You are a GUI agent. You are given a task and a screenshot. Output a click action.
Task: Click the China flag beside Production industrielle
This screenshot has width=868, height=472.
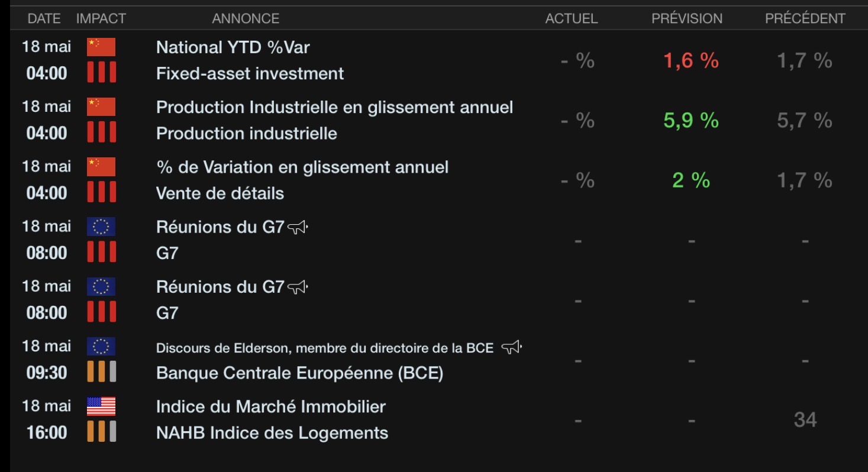[x=101, y=107]
